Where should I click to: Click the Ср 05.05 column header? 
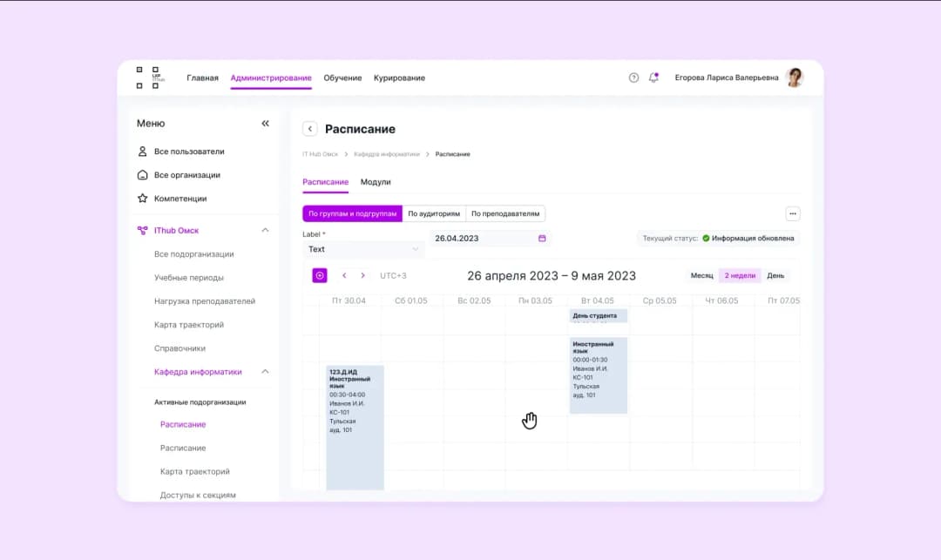[x=659, y=301]
